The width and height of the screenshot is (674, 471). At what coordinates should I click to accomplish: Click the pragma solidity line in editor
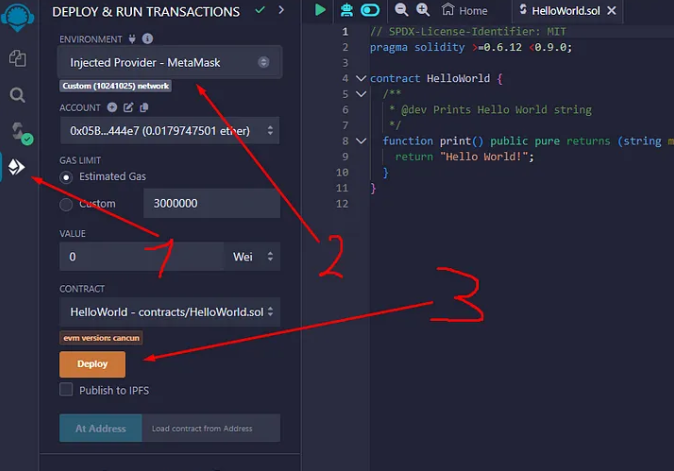coord(471,47)
